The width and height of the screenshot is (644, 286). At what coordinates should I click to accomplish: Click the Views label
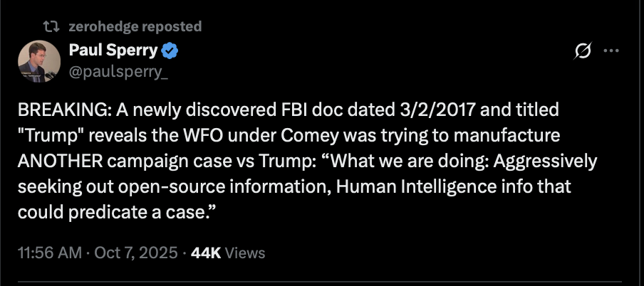(x=244, y=253)
